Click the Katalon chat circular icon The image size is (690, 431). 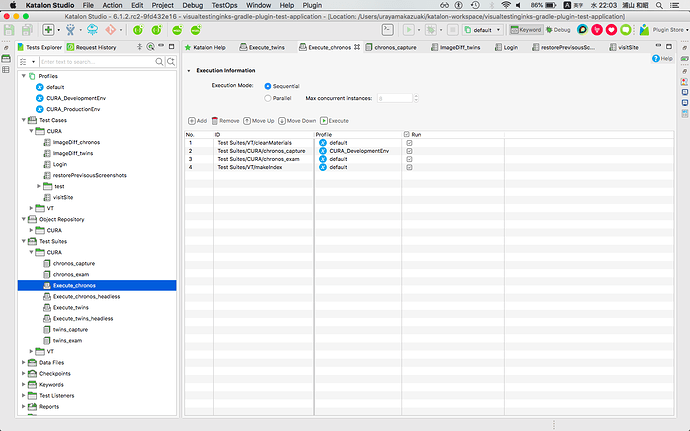(582, 30)
